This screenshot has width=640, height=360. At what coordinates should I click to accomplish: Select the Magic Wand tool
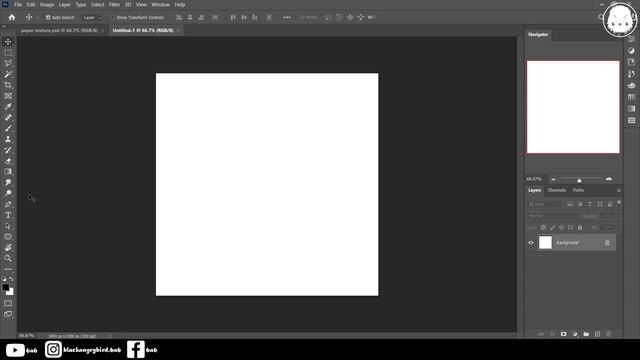pyautogui.click(x=8, y=74)
